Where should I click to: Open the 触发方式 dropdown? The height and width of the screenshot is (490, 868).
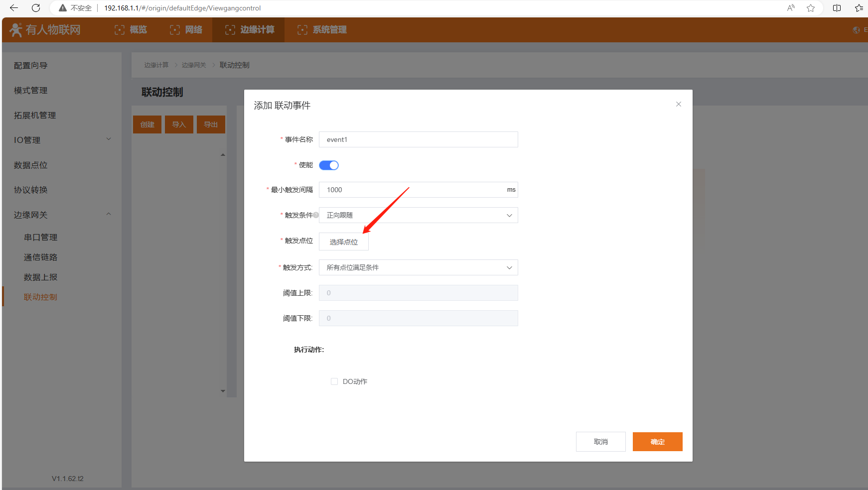coord(418,267)
